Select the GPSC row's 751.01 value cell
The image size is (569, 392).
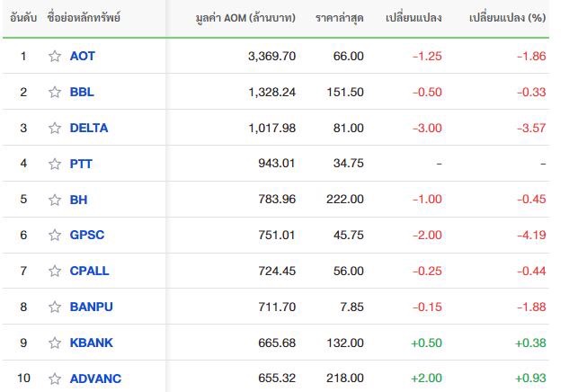[277, 236]
